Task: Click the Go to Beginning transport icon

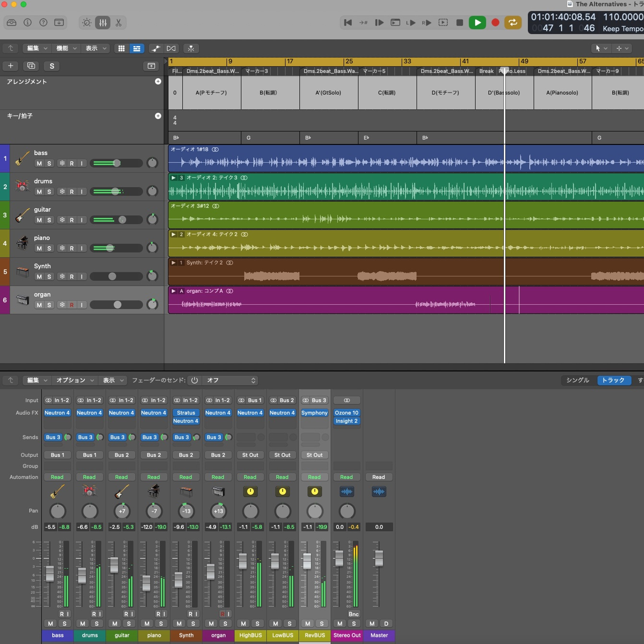Action: (x=348, y=23)
